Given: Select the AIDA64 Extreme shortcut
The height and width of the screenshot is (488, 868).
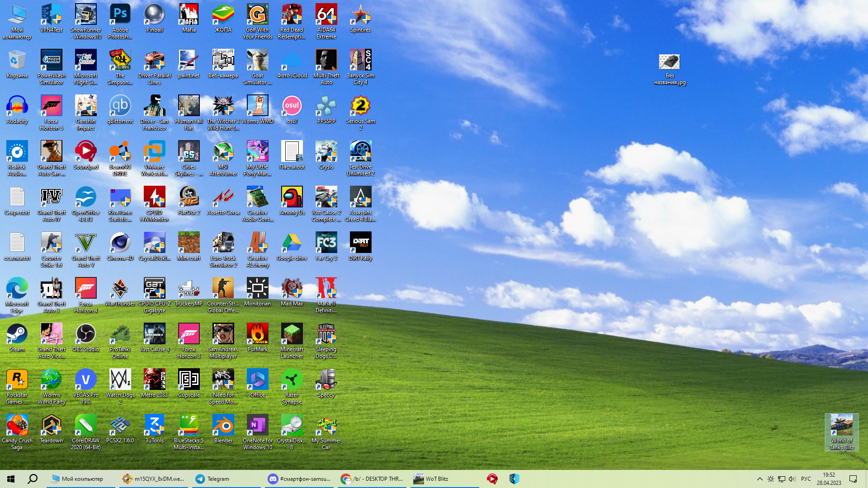Looking at the screenshot, I should tap(326, 21).
